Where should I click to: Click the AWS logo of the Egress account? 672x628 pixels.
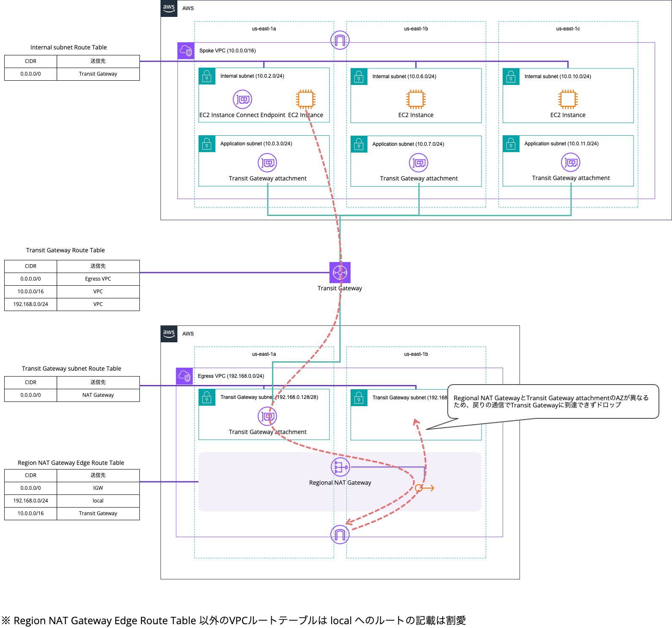tap(169, 334)
